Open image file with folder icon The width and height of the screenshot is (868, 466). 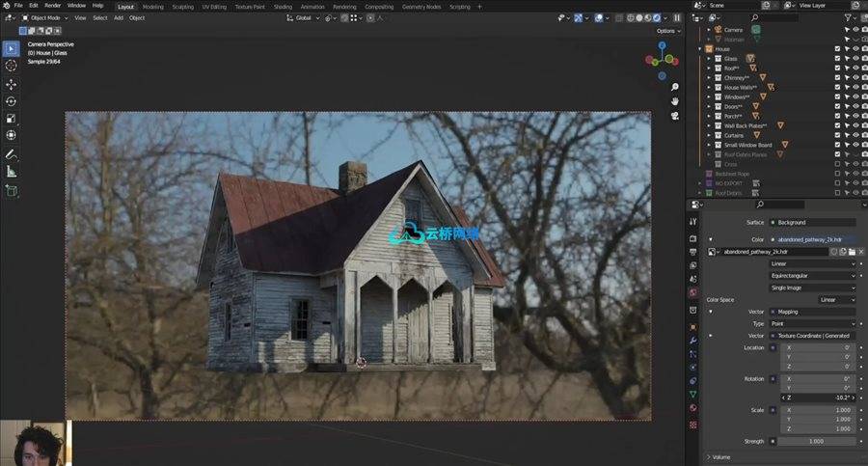pos(852,252)
